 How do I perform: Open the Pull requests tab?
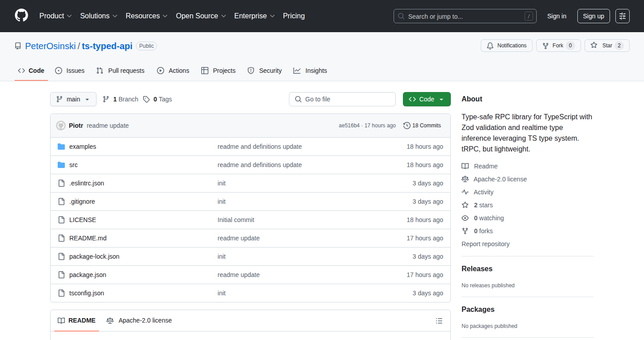(120, 71)
